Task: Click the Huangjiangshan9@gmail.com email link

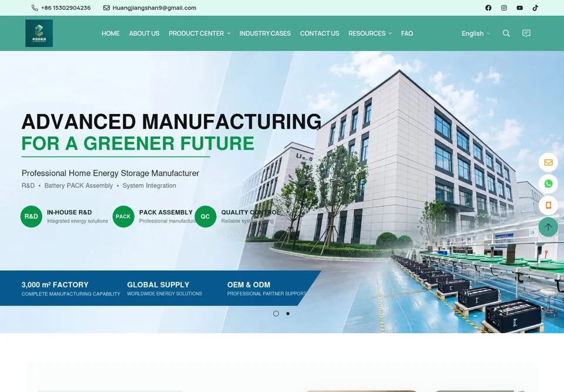Action: click(155, 8)
